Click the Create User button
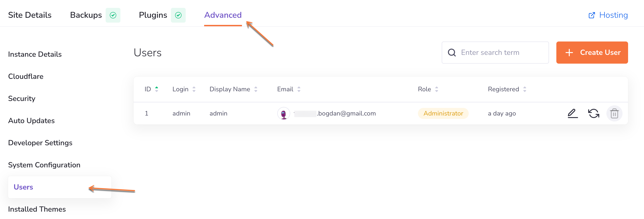Screen dimensions: 644x219 (592, 52)
